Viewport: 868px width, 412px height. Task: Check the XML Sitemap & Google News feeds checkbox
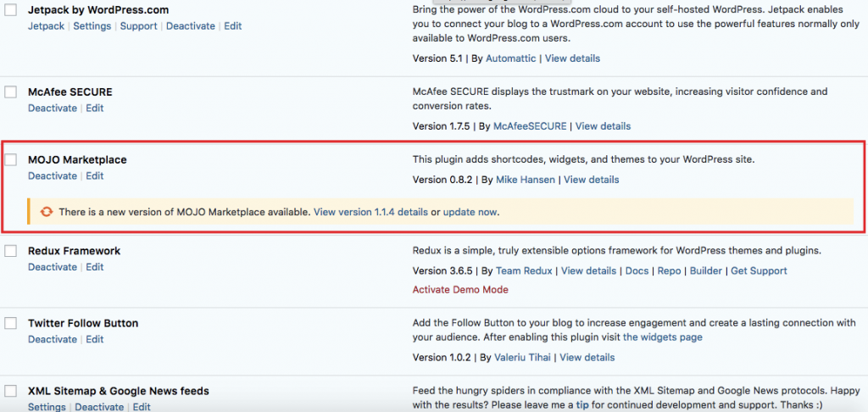click(10, 391)
